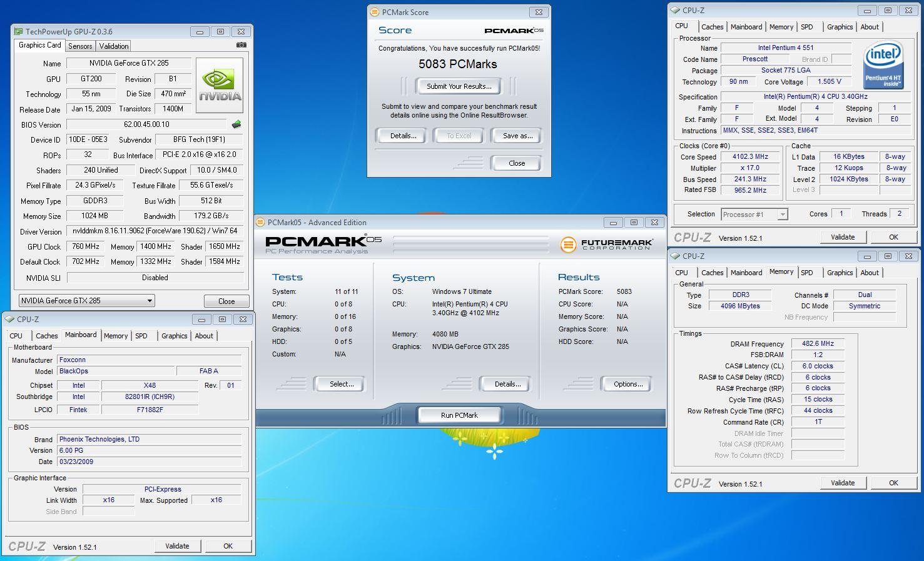Image resolution: width=924 pixels, height=561 pixels.
Task: Click the Intel Pentium 4 HT logo
Action: click(883, 65)
